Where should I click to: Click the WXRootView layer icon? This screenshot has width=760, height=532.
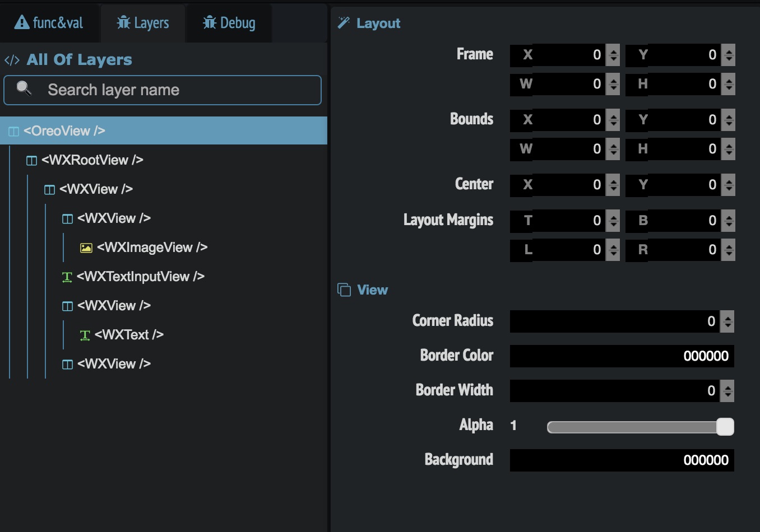[x=31, y=161]
